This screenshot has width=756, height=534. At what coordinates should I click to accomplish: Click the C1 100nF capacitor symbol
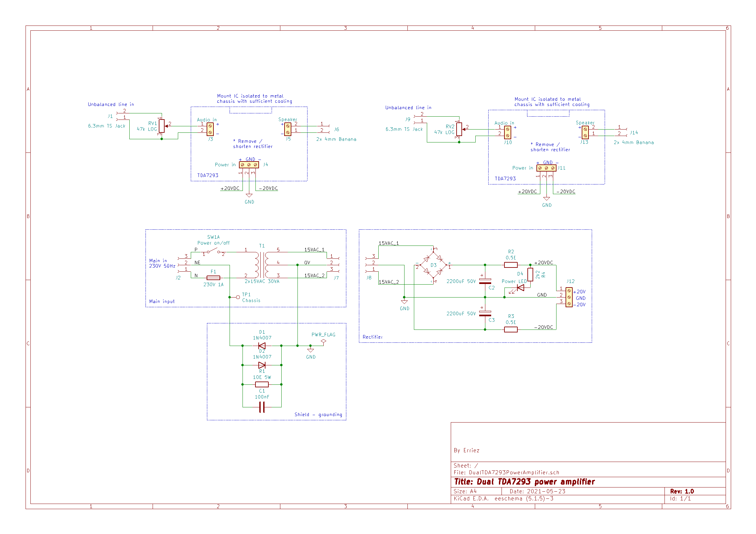coord(262,408)
